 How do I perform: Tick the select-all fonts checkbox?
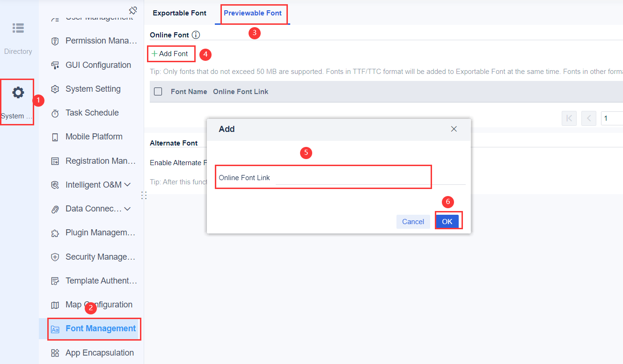(x=158, y=92)
